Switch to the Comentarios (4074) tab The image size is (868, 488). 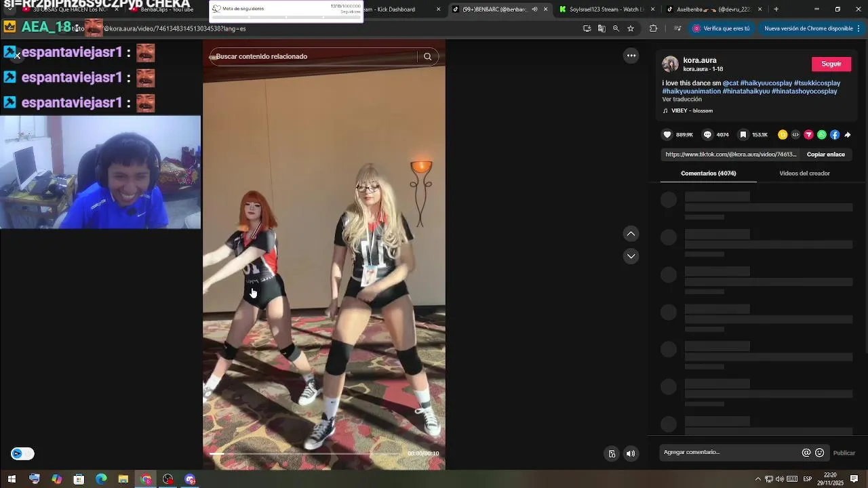pos(708,174)
